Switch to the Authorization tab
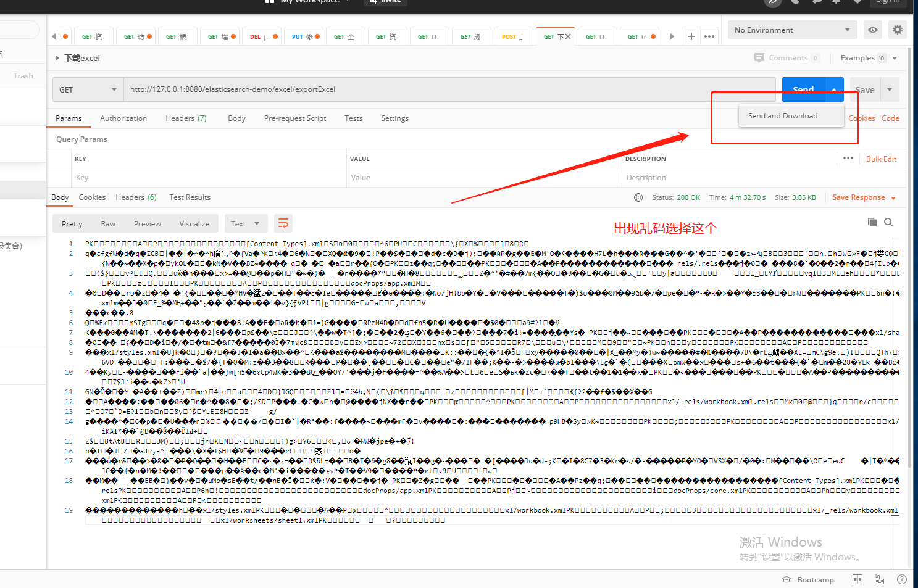918x588 pixels. [123, 118]
